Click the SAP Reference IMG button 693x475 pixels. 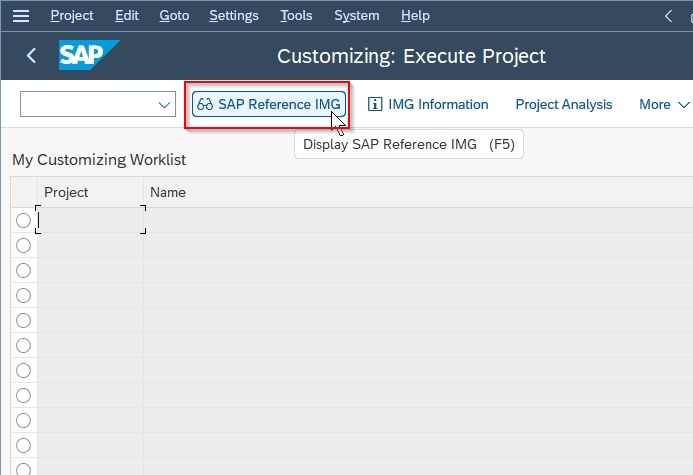[269, 104]
